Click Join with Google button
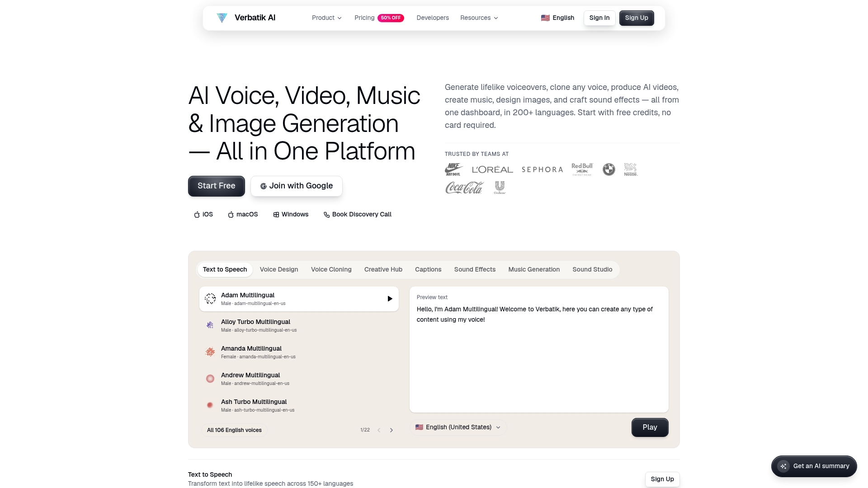The height and width of the screenshot is (488, 868). point(297,186)
